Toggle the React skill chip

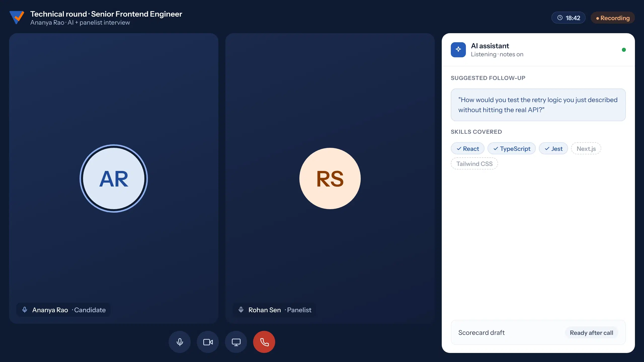(468, 149)
